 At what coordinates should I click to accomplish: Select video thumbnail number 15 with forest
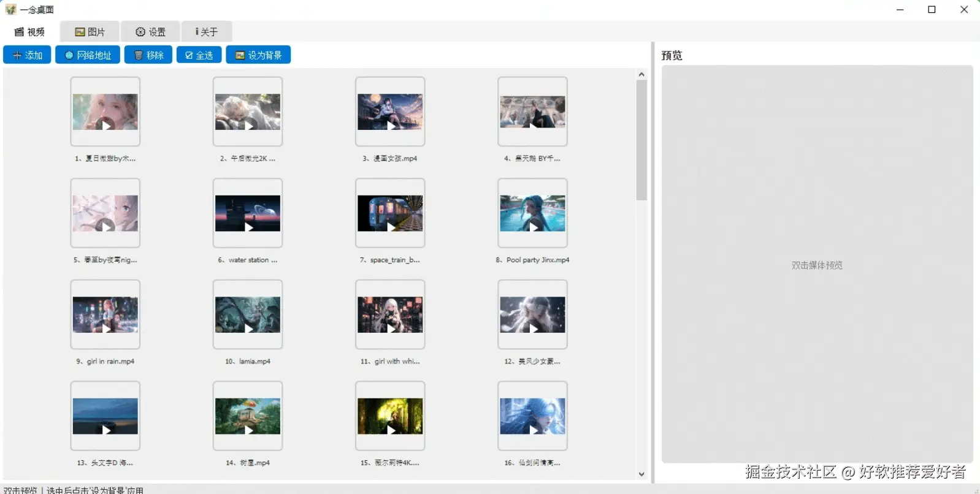click(x=390, y=416)
